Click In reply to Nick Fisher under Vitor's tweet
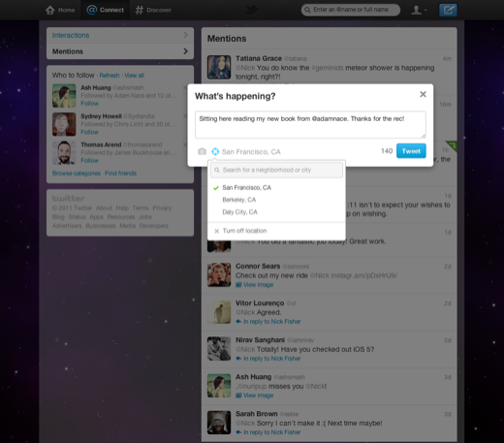The height and width of the screenshot is (443, 504). 268,322
